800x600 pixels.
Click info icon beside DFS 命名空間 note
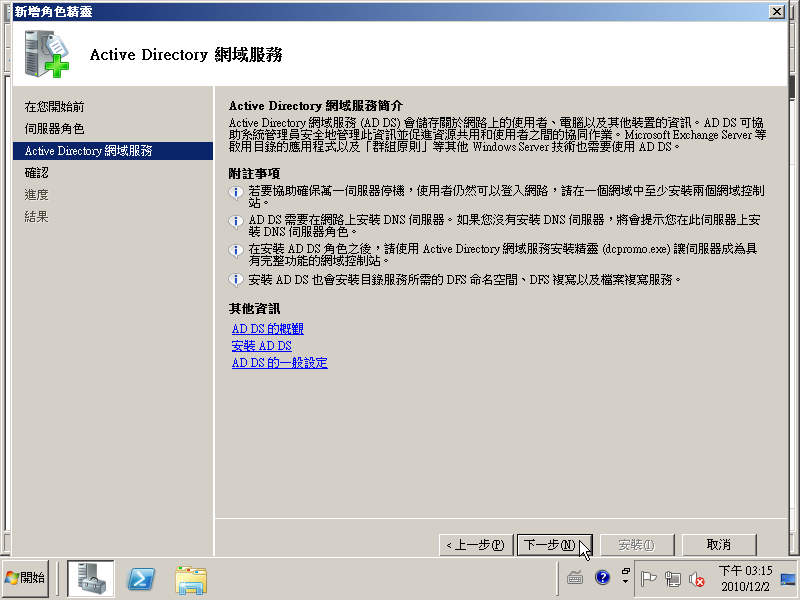coord(236,280)
